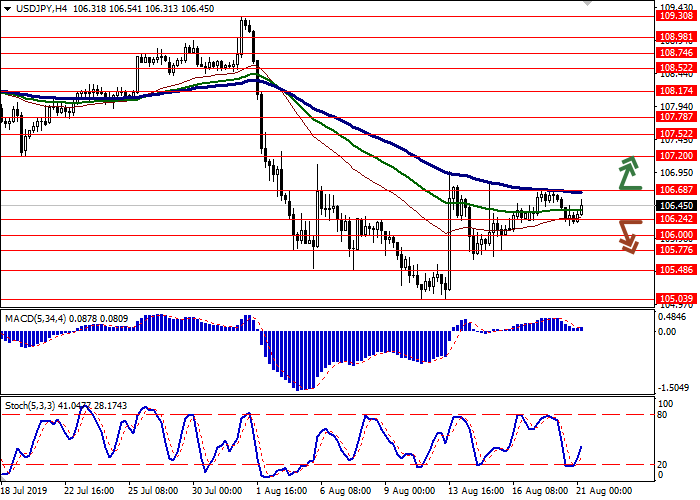Click the 106.687 resistance level label
Viewport: 700px width, 500px height.
pyautogui.click(x=676, y=189)
